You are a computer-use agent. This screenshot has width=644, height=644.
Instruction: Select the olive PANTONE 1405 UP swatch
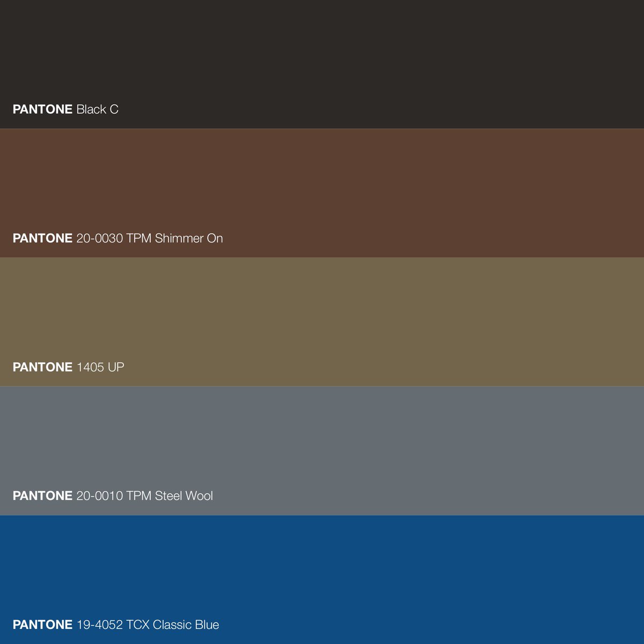point(322,322)
